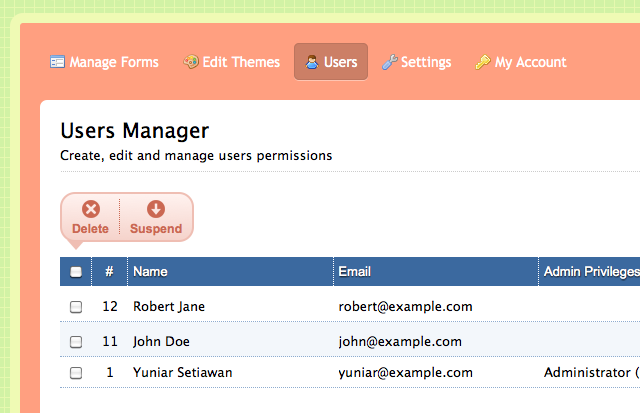Open the My Account tab
Image resolution: width=640 pixels, height=415 pixels.
click(x=521, y=62)
